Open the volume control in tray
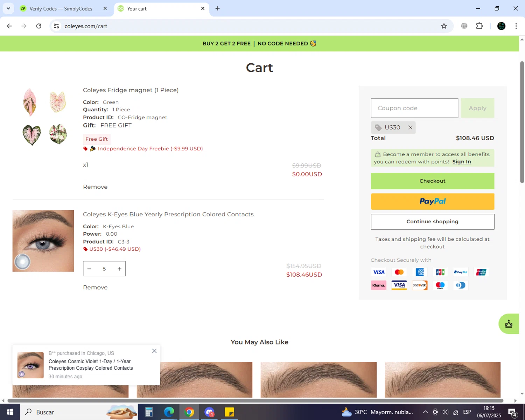The image size is (525, 420). [x=445, y=412]
